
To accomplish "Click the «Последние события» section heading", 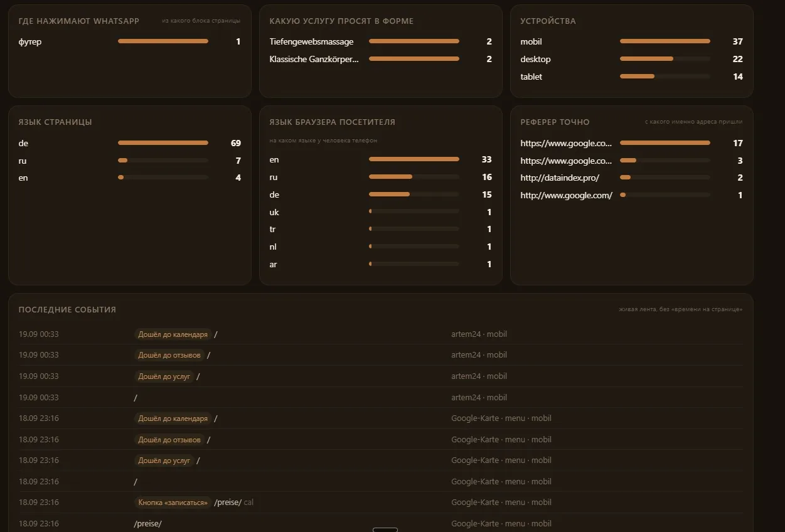I will pos(67,309).
